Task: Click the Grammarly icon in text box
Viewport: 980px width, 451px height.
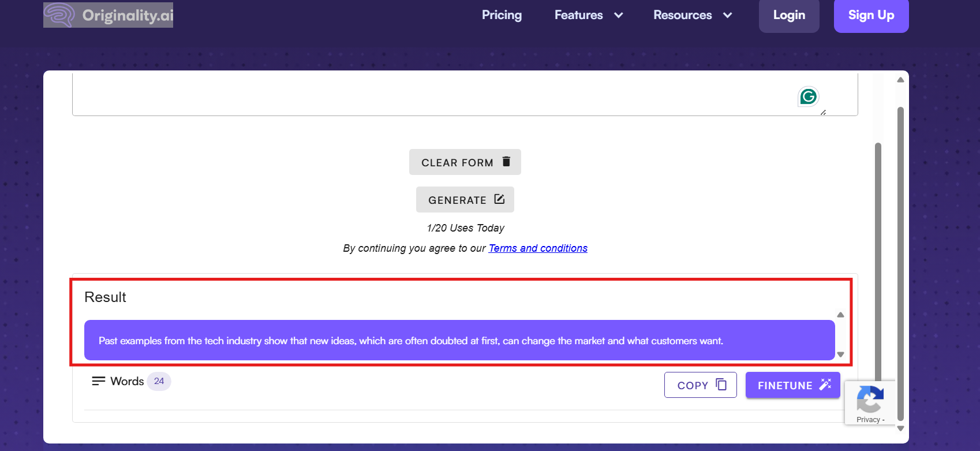Action: (808, 96)
